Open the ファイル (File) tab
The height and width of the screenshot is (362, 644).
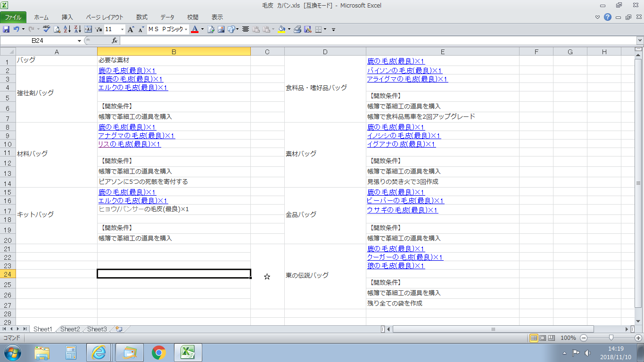click(x=13, y=17)
